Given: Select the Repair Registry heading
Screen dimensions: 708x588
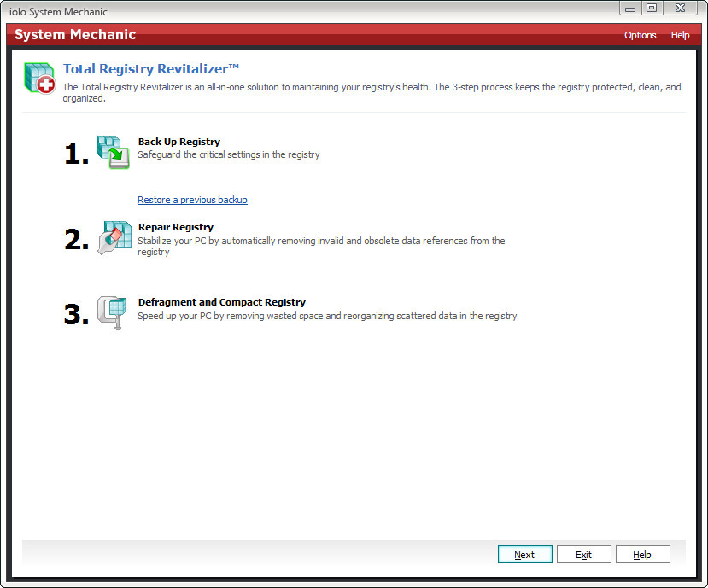Looking at the screenshot, I should point(176,227).
